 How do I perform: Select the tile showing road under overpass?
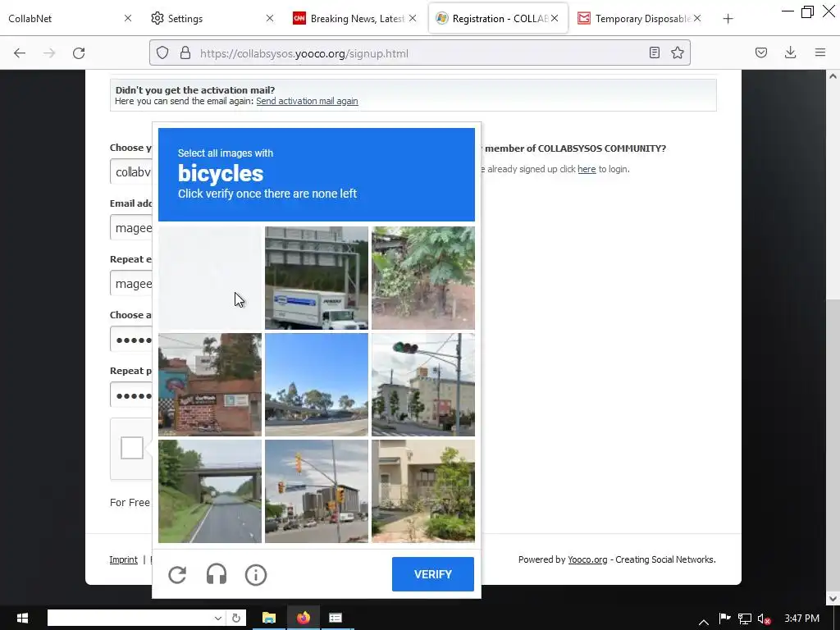pyautogui.click(x=210, y=491)
